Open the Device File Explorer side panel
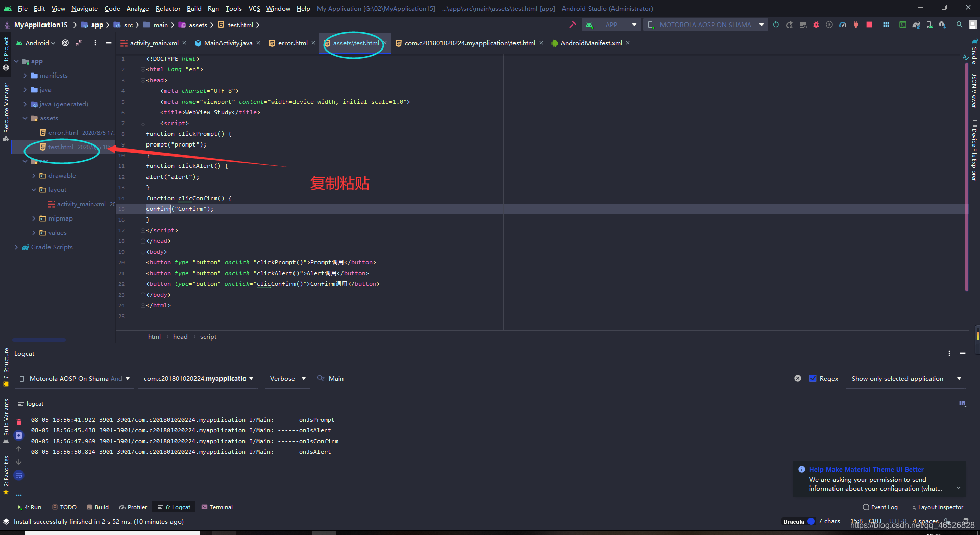The height and width of the screenshot is (535, 980). click(974, 150)
